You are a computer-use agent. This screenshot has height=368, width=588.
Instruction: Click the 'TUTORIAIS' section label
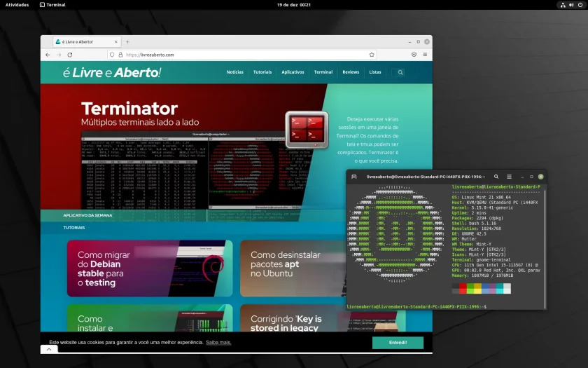pyautogui.click(x=74, y=228)
